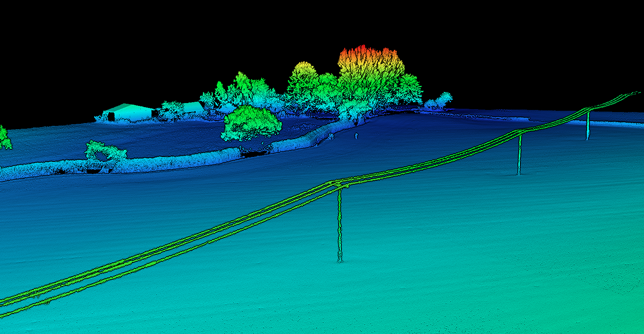Click the farthest utility pole on right

click(588, 126)
